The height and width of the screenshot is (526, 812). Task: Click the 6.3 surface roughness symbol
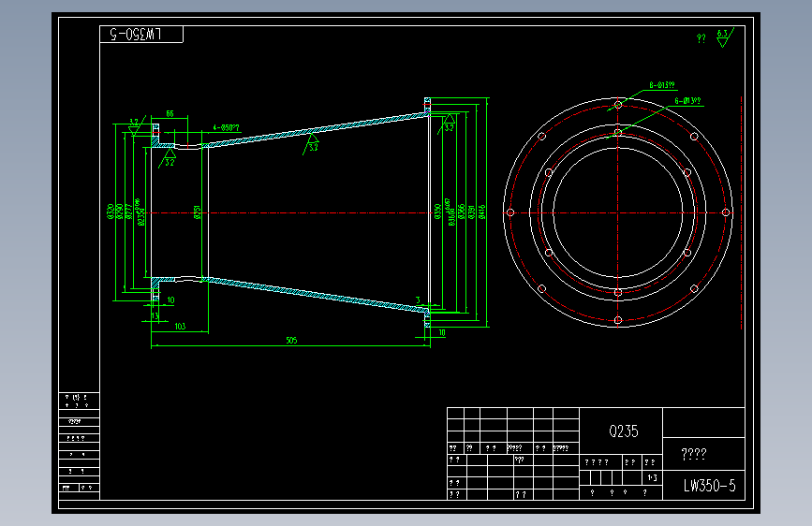pos(724,37)
